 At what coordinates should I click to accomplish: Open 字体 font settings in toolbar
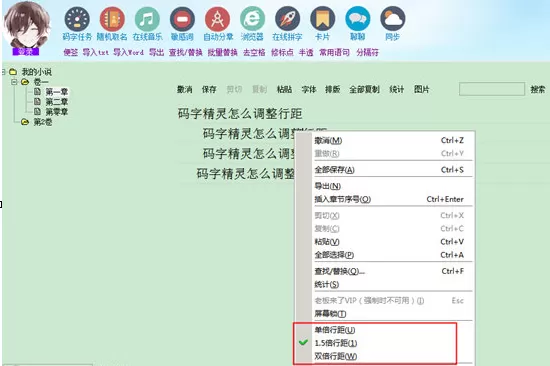[309, 89]
